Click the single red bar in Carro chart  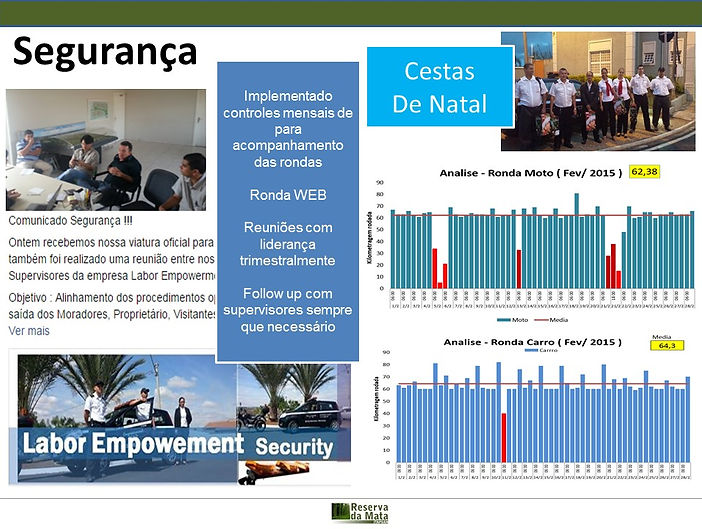tap(504, 438)
